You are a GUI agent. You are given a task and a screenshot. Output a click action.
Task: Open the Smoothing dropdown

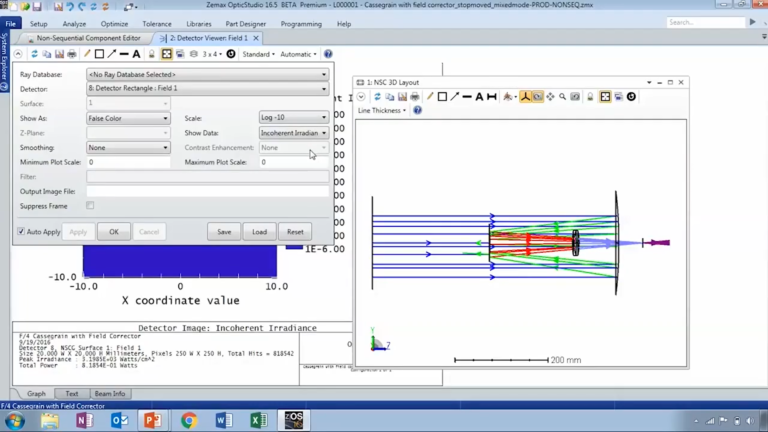[128, 147]
